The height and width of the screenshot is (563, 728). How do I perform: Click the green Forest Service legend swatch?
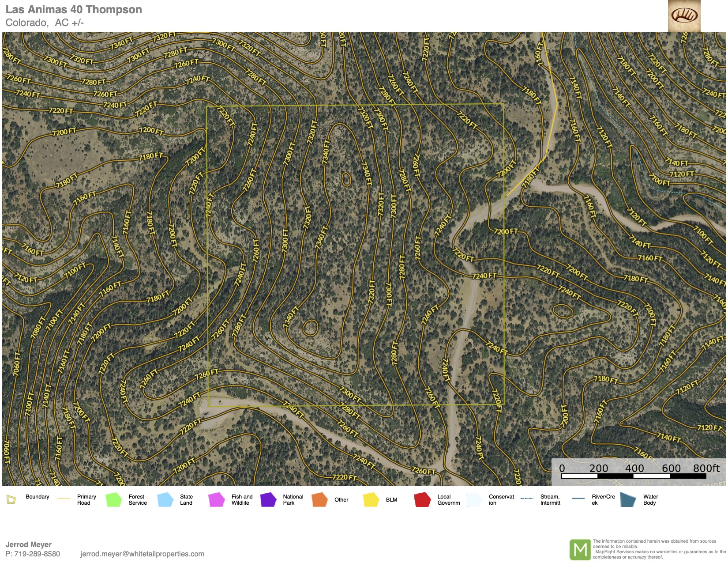click(x=113, y=499)
